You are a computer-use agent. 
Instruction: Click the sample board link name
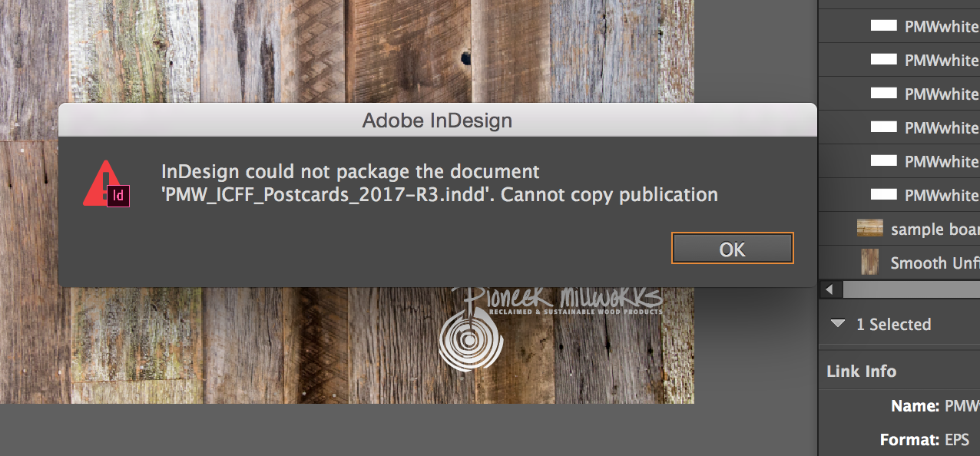pyautogui.click(x=934, y=230)
